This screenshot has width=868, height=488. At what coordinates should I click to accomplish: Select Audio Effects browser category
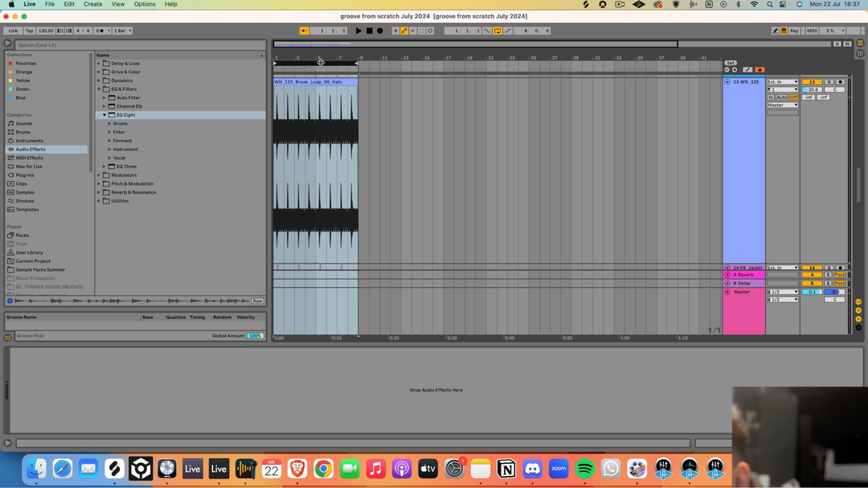tap(31, 150)
